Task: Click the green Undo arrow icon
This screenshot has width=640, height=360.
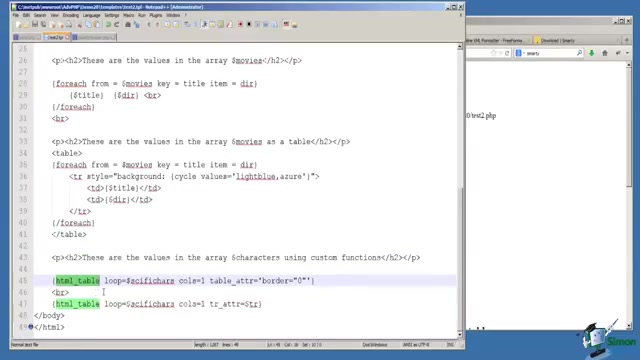Action: pyautogui.click(x=108, y=25)
